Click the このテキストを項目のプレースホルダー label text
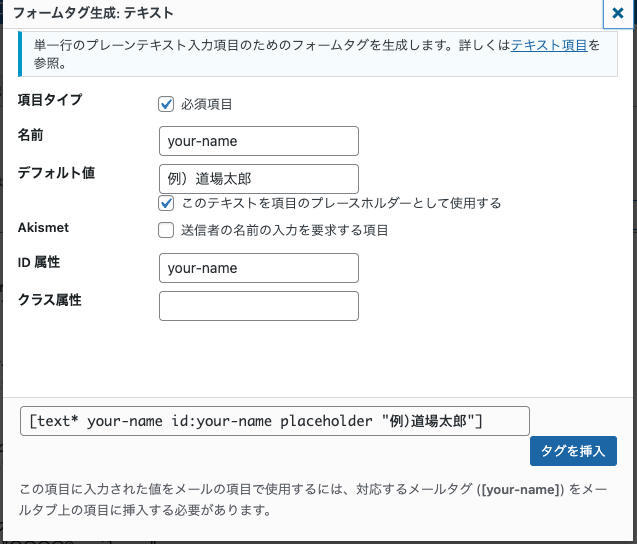This screenshot has height=544, width=637. tap(341, 203)
